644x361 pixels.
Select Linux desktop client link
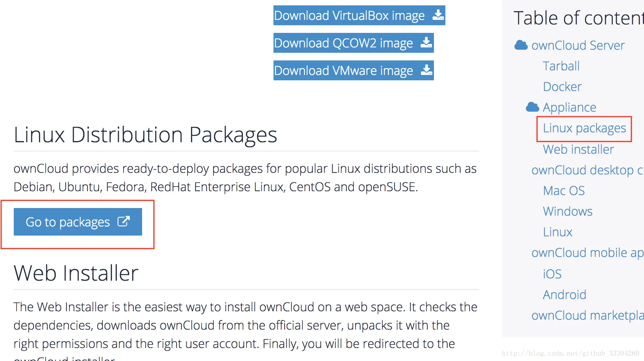pos(558,232)
